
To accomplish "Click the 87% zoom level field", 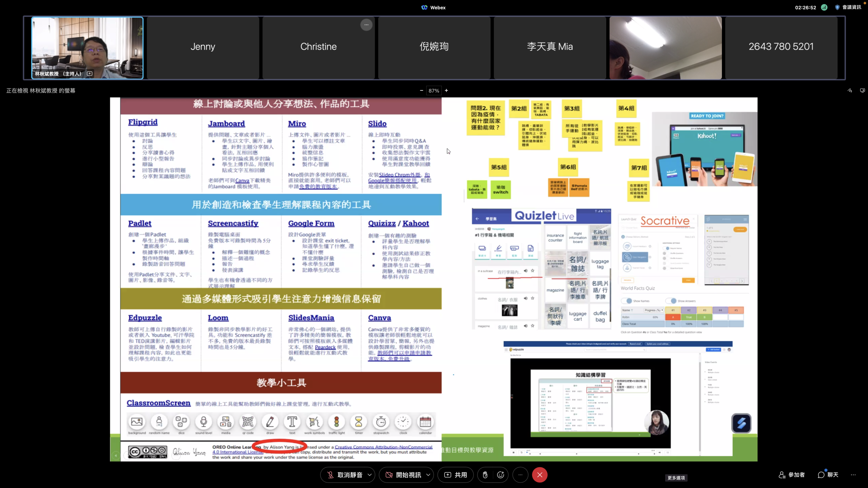I will 434,90.
